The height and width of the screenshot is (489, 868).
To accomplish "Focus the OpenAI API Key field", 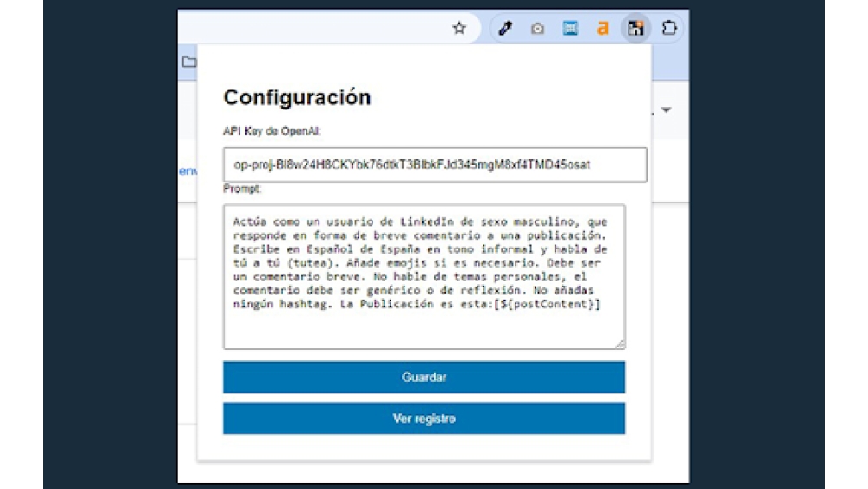I will (435, 164).
